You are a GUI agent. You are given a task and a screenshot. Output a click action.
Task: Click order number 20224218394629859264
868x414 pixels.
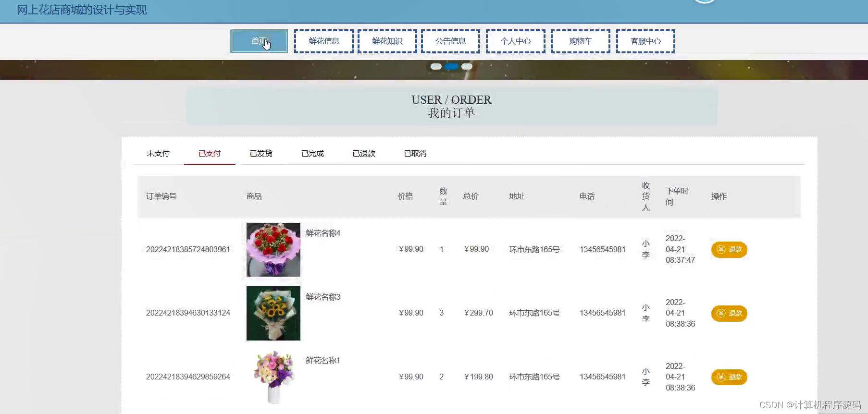[x=188, y=377]
